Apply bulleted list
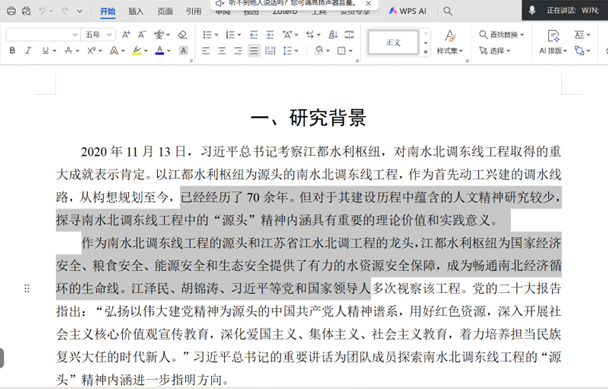608x389 pixels. 207,35
